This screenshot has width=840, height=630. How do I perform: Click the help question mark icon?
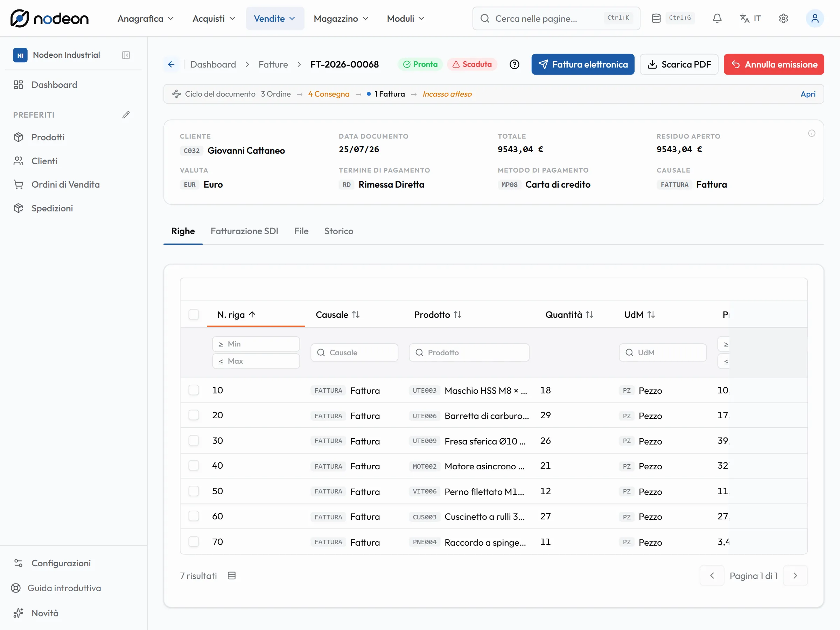click(514, 64)
